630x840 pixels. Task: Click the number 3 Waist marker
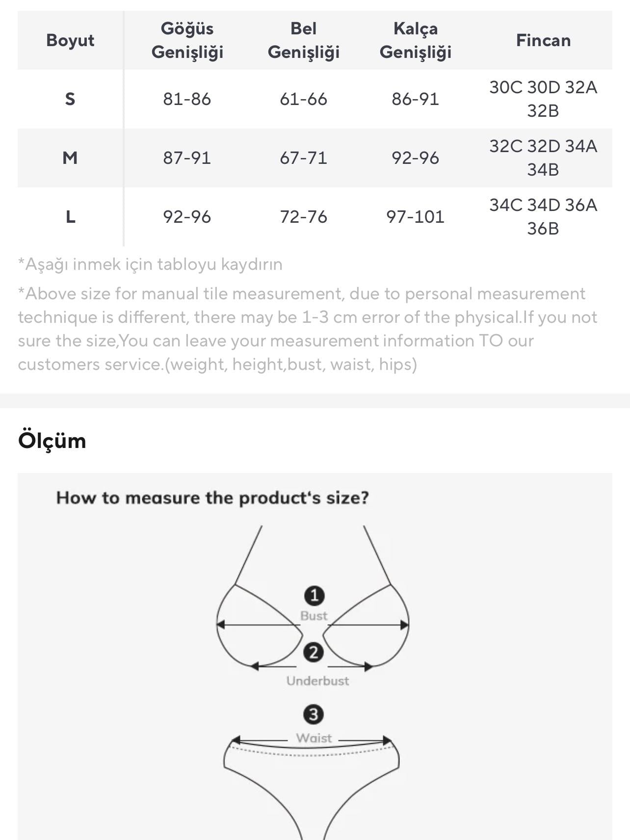click(314, 714)
